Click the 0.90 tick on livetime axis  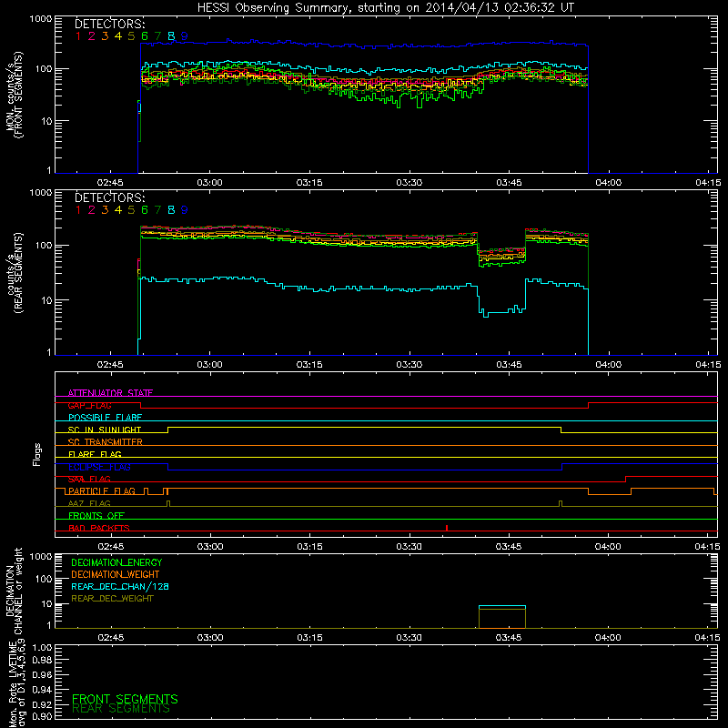[x=42, y=716]
